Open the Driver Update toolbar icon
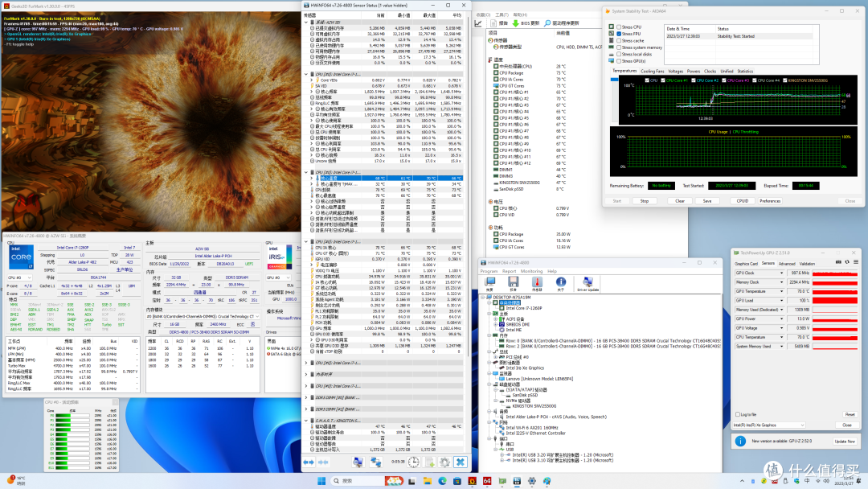Screen dimensions: 868x489 [x=588, y=284]
